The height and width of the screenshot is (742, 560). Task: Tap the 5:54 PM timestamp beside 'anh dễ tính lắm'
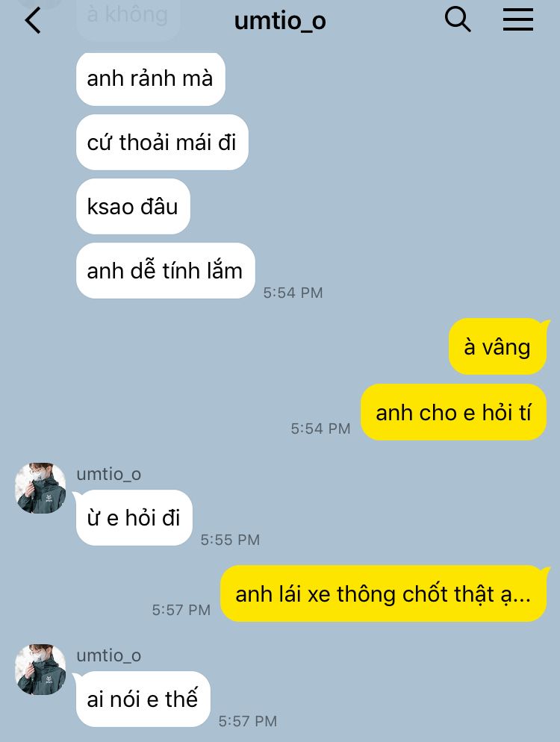[293, 293]
